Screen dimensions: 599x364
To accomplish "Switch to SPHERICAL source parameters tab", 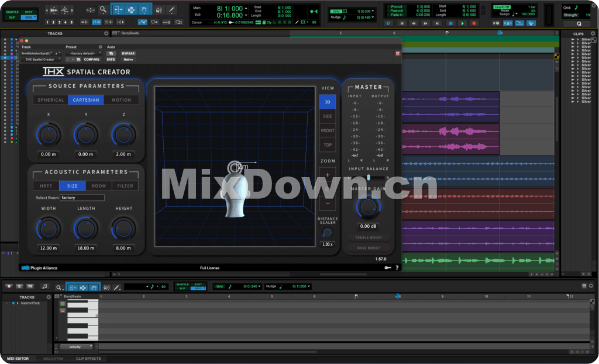I will click(50, 100).
